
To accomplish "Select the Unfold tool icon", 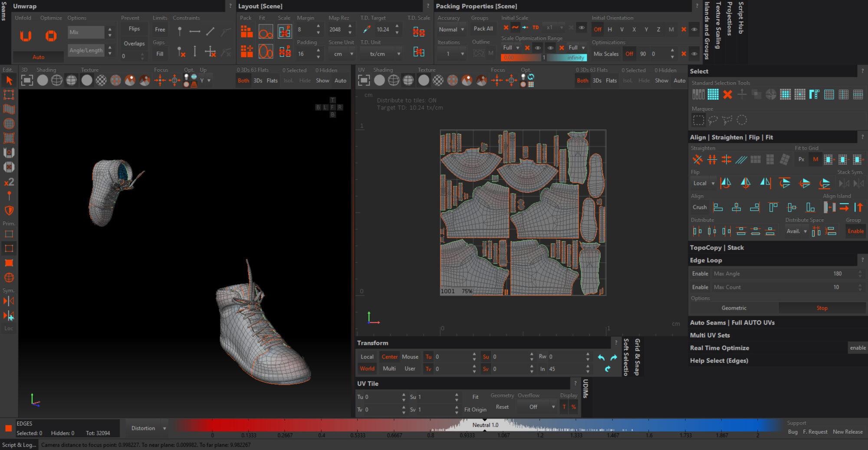I will [x=25, y=36].
